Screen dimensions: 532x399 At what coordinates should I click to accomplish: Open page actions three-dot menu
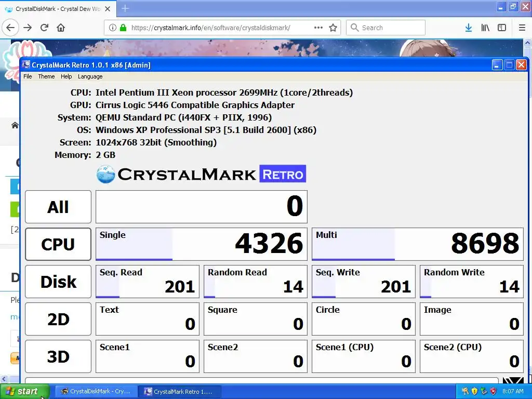318,28
